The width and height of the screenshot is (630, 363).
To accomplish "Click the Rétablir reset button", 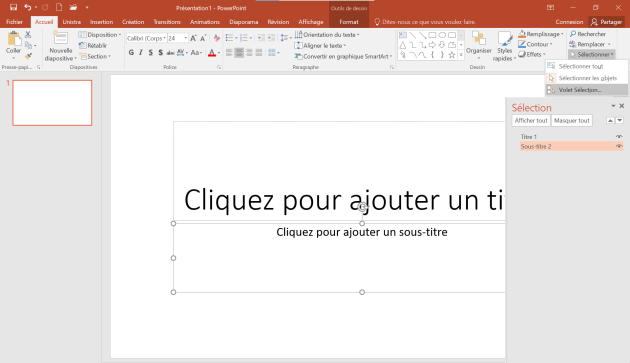I will point(93,45).
